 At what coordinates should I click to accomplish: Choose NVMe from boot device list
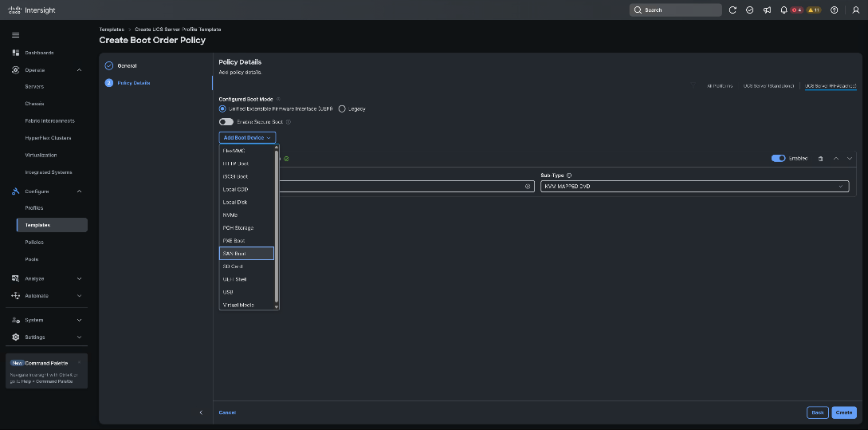(247, 215)
